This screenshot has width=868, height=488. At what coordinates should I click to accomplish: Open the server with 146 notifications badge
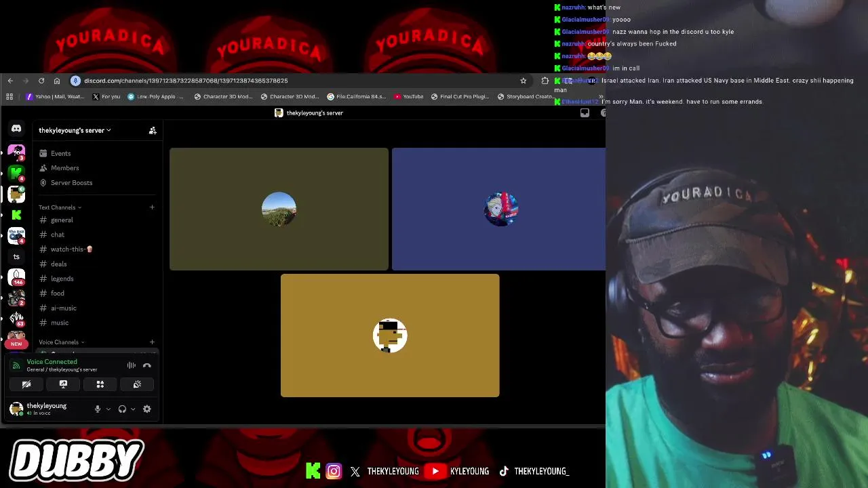pos(16,277)
